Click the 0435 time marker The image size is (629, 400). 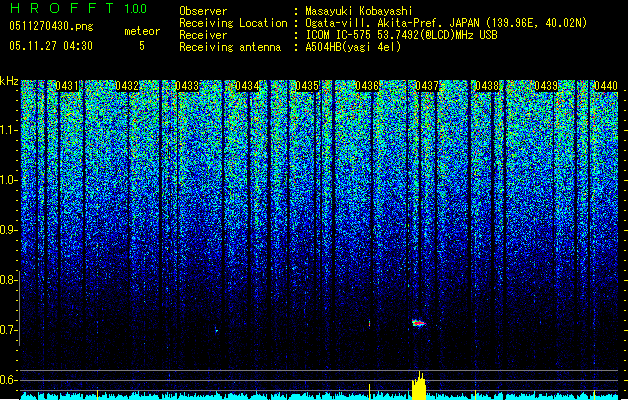(x=307, y=86)
